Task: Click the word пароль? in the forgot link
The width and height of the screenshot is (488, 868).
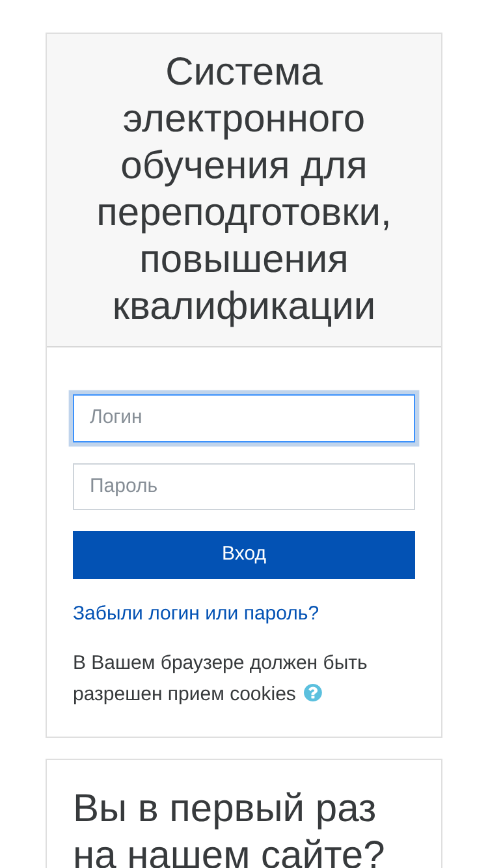Action: click(x=281, y=614)
